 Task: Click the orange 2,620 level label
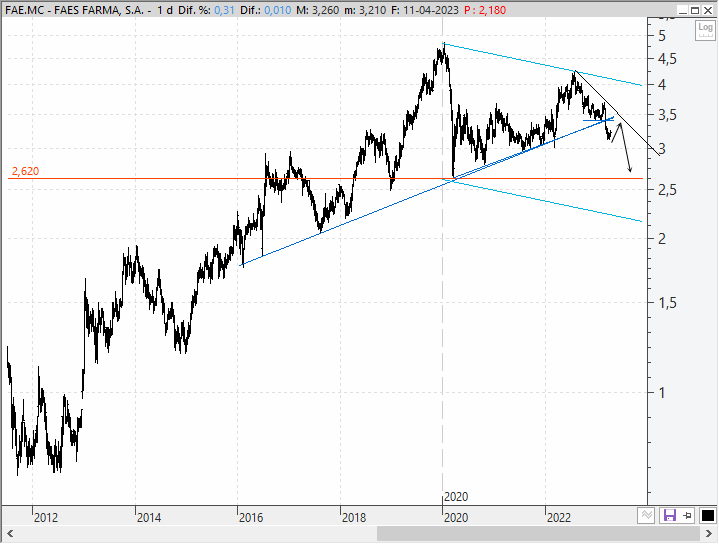click(26, 171)
